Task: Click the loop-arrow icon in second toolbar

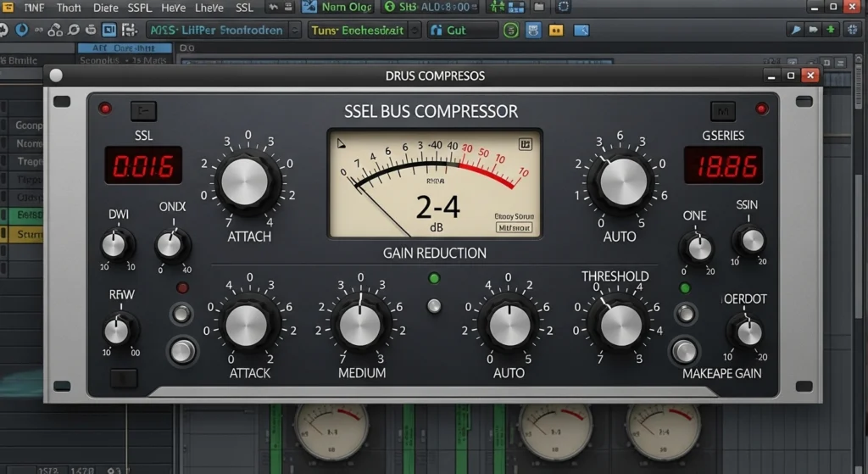Action: click(74, 30)
